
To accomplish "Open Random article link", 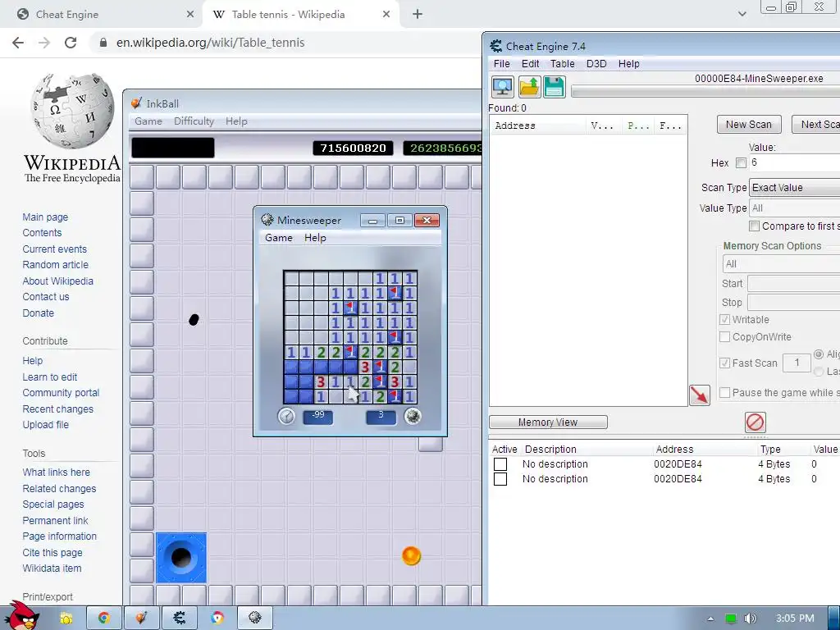I will pyautogui.click(x=55, y=265).
